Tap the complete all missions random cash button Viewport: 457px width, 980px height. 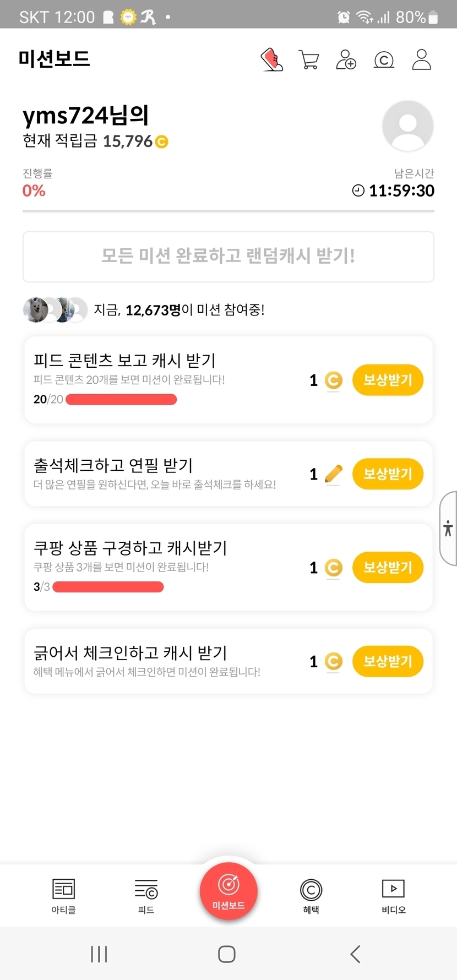[228, 257]
